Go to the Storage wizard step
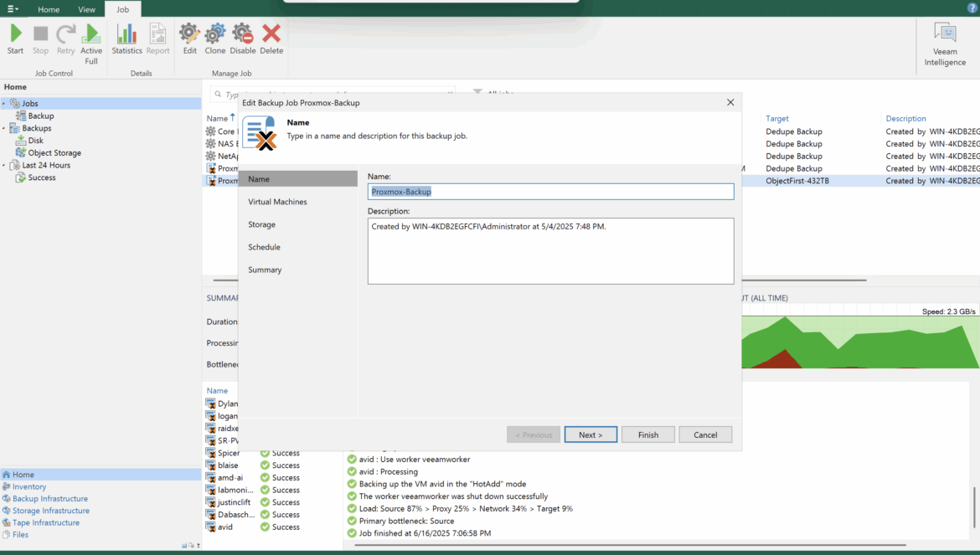 261,224
